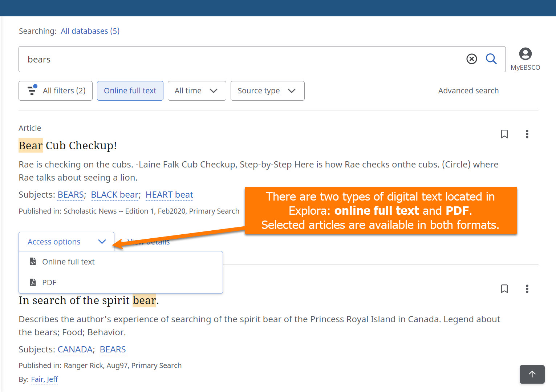
Task: Select 'Published in: Ranger Rick, Aug97' text
Action: coord(73,365)
